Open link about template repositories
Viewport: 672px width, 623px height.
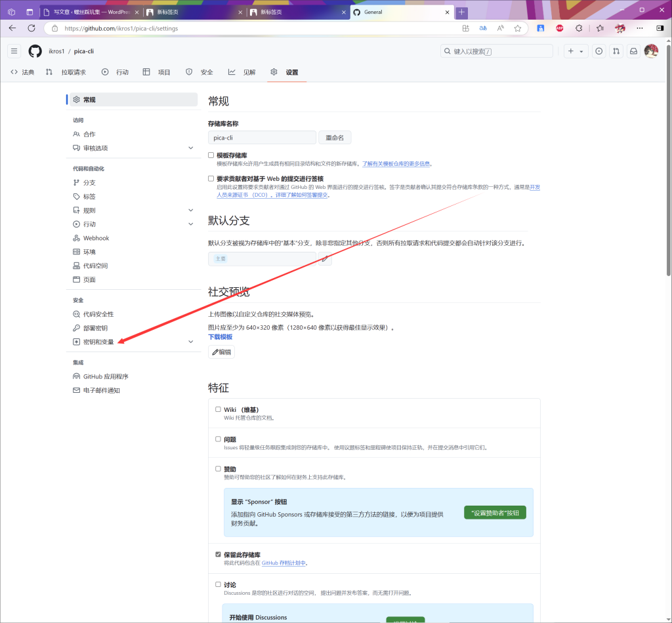(x=396, y=163)
